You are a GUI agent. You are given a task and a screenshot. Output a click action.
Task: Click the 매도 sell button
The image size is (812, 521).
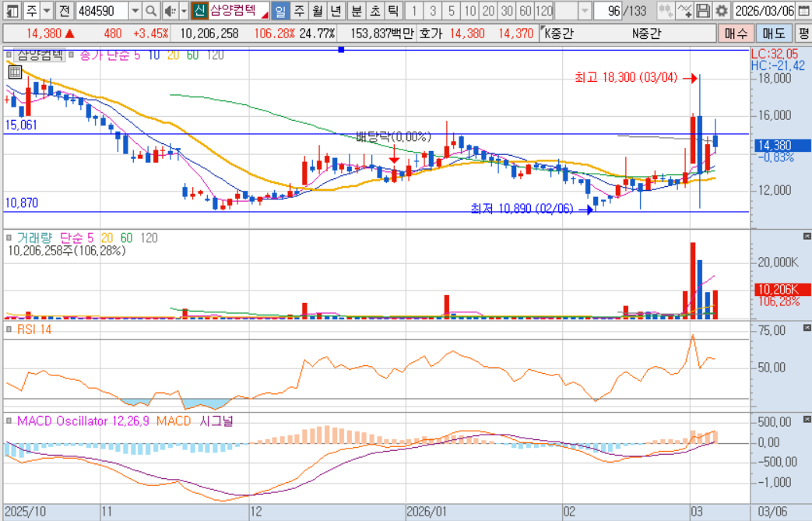click(x=774, y=33)
